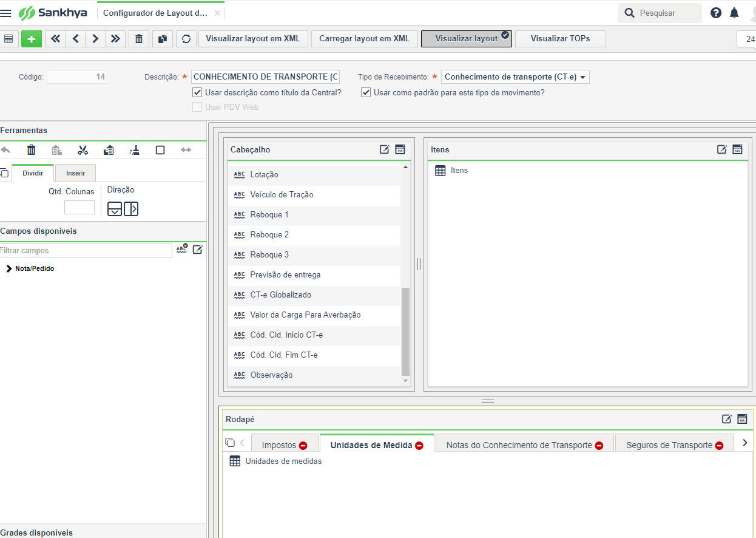Image resolution: width=756 pixels, height=538 pixels.
Task: Open the hamburger main menu
Action: 6,13
